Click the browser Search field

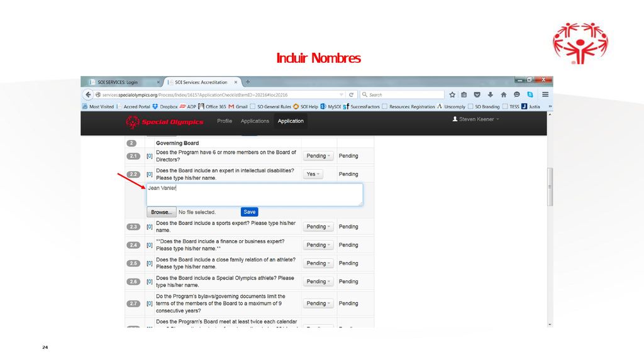coord(402,95)
